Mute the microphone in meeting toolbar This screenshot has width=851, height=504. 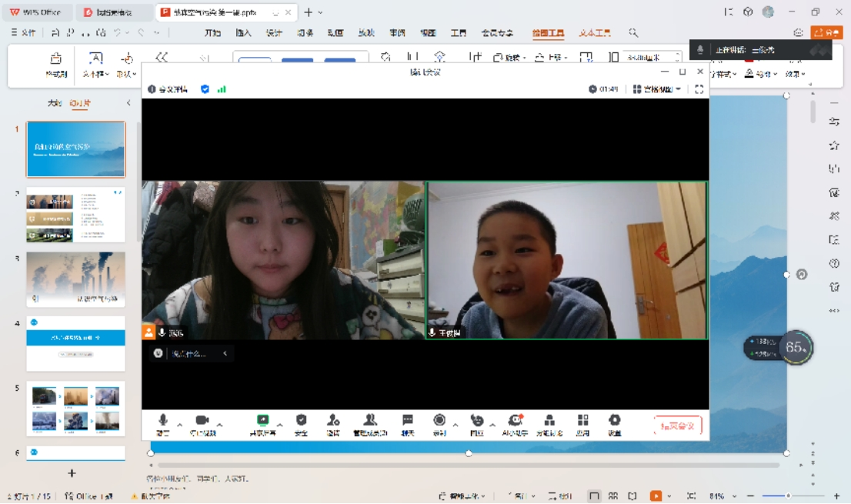[x=163, y=421]
